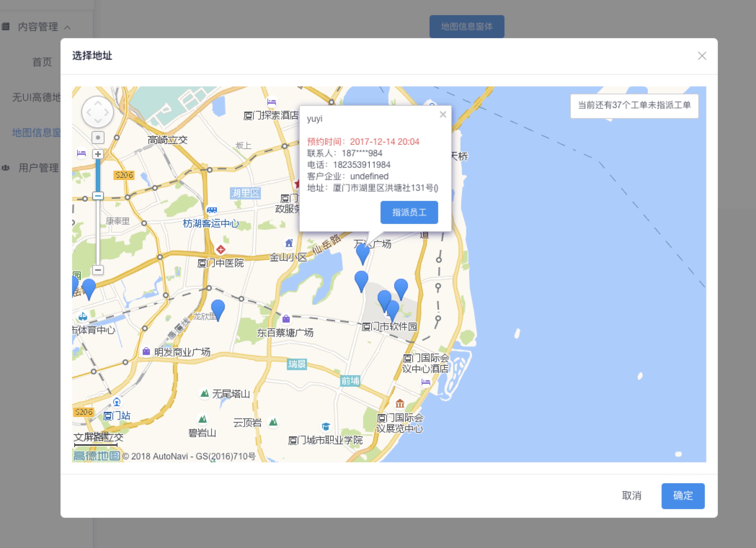Click the 37 unassigned work orders notice
The image size is (756, 548).
click(634, 105)
